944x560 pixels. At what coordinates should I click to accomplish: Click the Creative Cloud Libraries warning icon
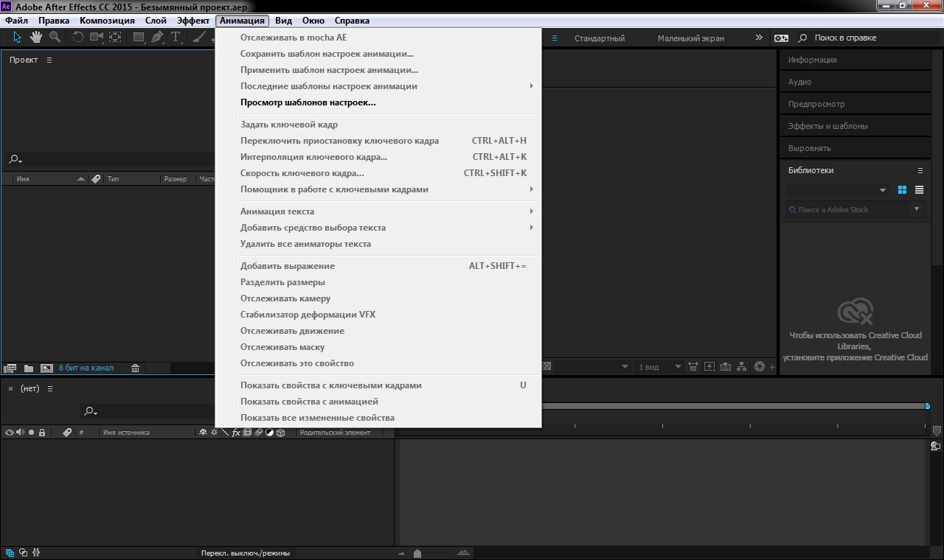pyautogui.click(x=855, y=311)
